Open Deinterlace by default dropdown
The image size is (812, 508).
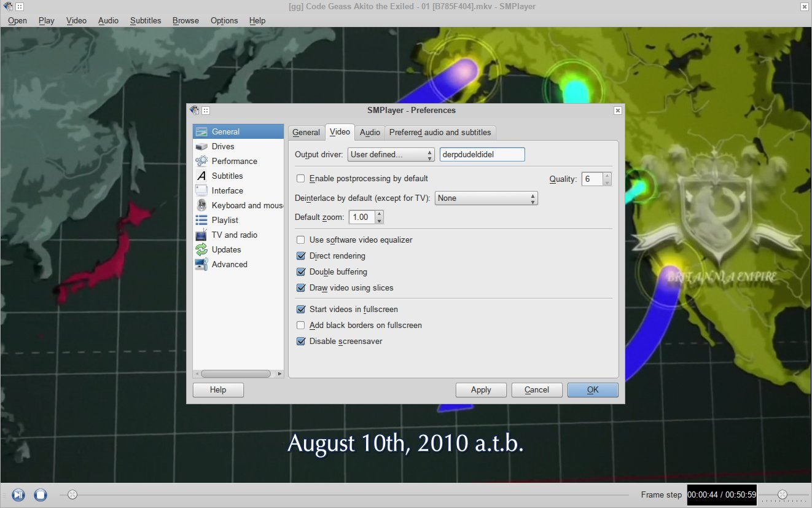pyautogui.click(x=486, y=198)
